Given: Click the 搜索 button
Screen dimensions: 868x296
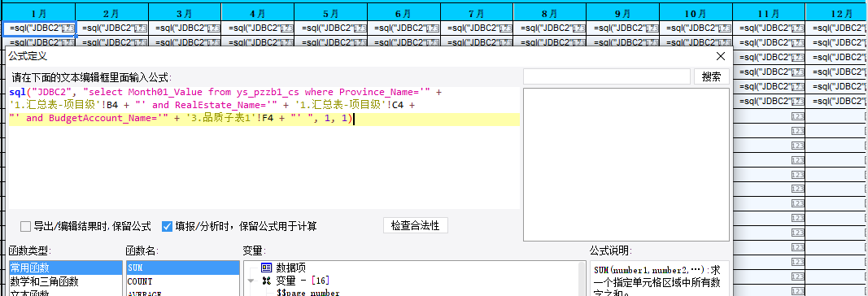Looking at the screenshot, I should pyautogui.click(x=711, y=77).
